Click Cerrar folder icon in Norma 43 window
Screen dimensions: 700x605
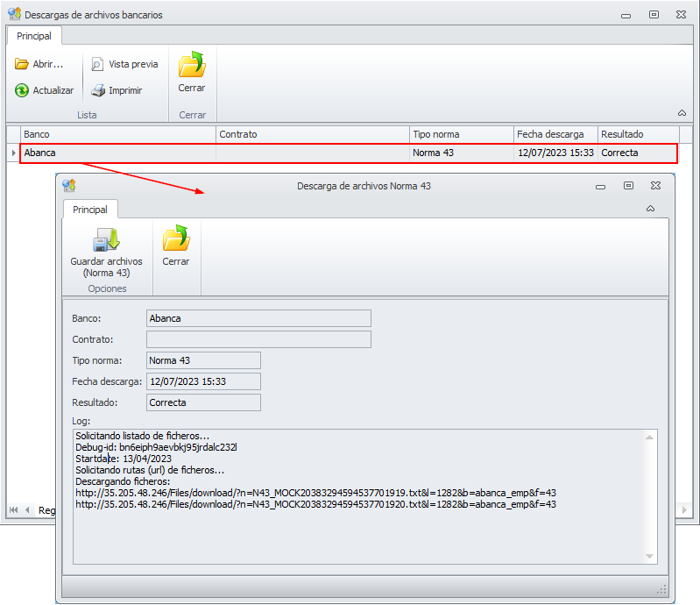pyautogui.click(x=176, y=238)
